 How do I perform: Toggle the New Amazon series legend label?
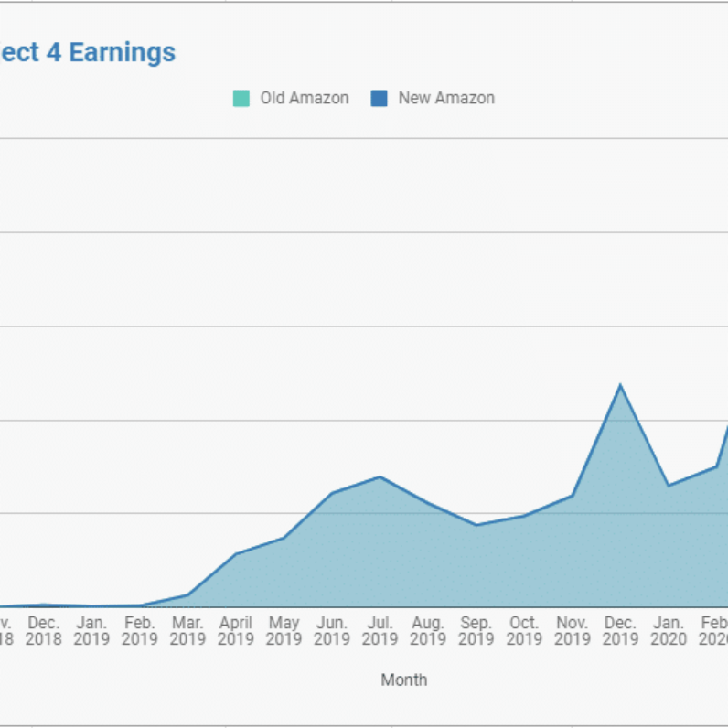point(445,99)
